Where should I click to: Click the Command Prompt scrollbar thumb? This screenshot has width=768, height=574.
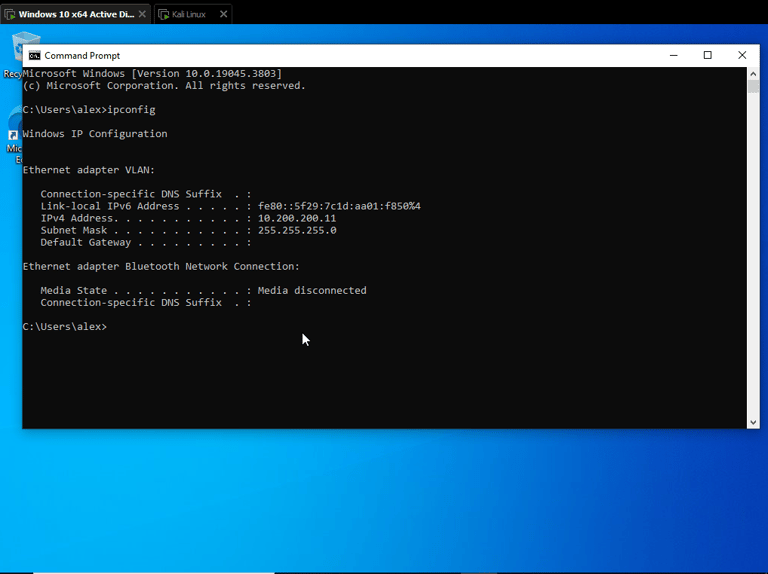coord(753,86)
